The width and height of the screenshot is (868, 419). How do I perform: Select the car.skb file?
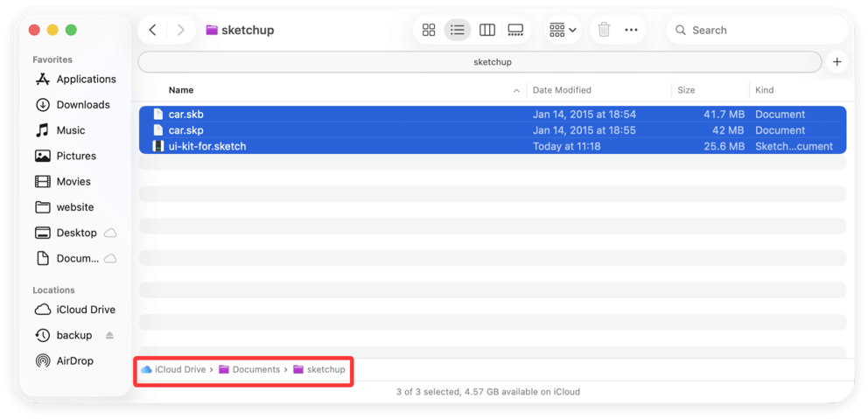pos(493,115)
